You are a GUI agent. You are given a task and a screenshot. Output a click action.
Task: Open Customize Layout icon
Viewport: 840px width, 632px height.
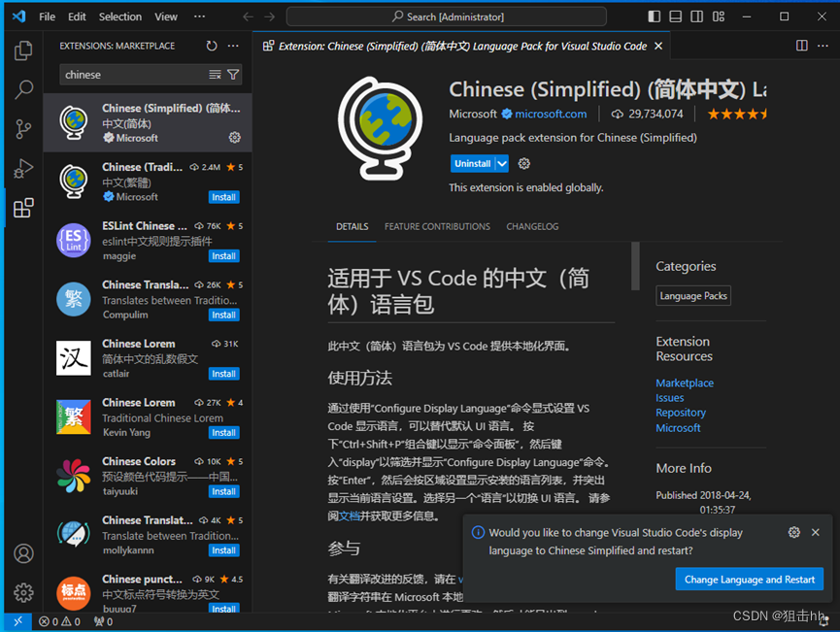pyautogui.click(x=719, y=17)
